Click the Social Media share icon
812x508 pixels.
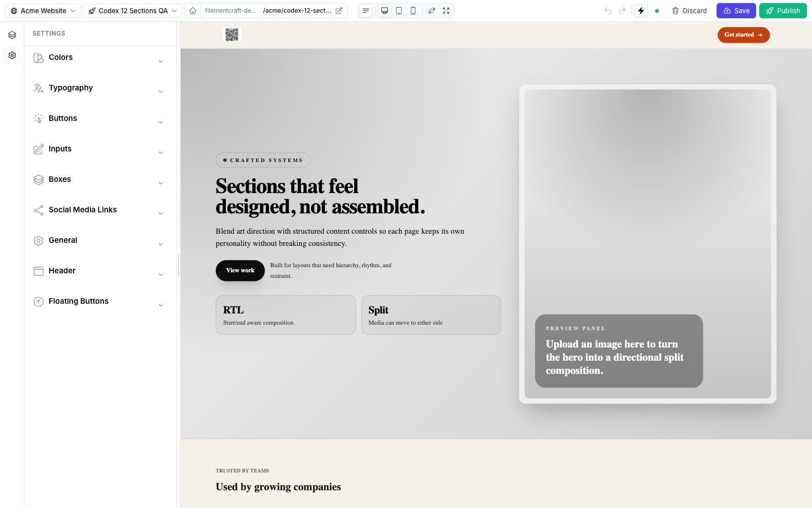[39, 210]
